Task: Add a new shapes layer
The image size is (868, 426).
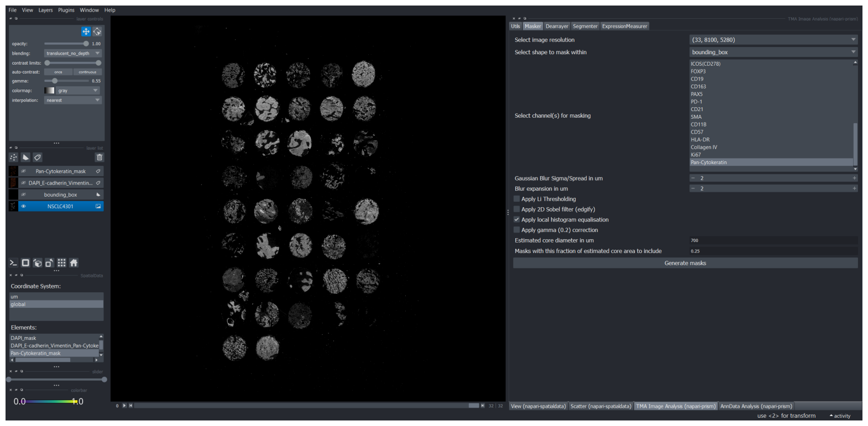Action: tap(25, 157)
